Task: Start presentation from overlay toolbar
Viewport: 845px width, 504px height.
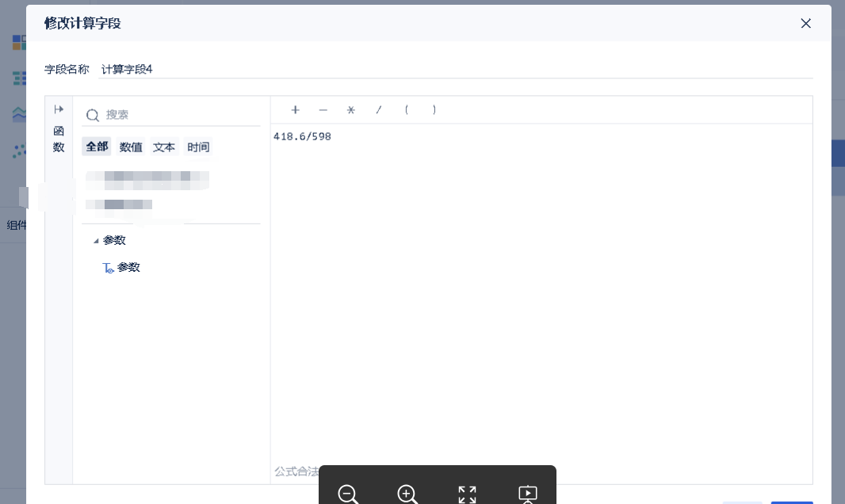Action: coord(528,494)
